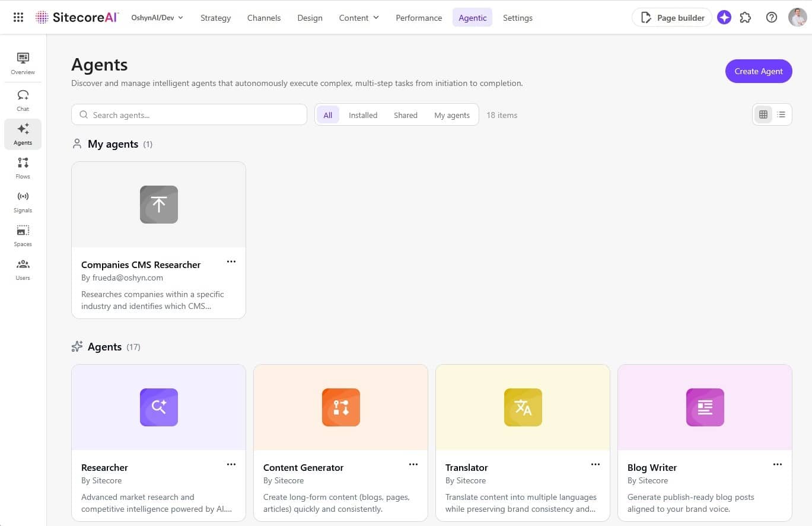
Task: Click the purple AI sparkle icon in header
Action: click(724, 18)
